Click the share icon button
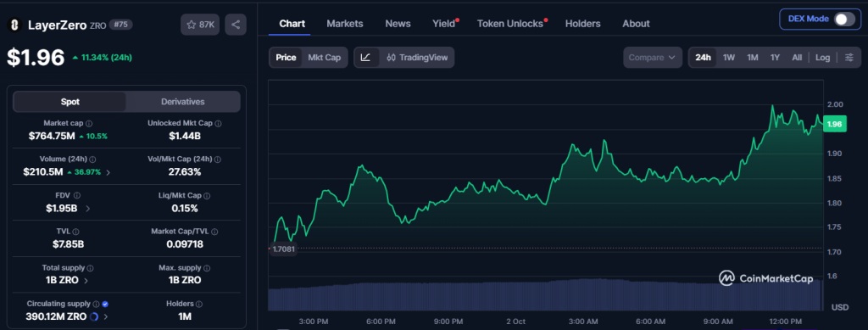Image resolution: width=868 pixels, height=330 pixels. (236, 25)
